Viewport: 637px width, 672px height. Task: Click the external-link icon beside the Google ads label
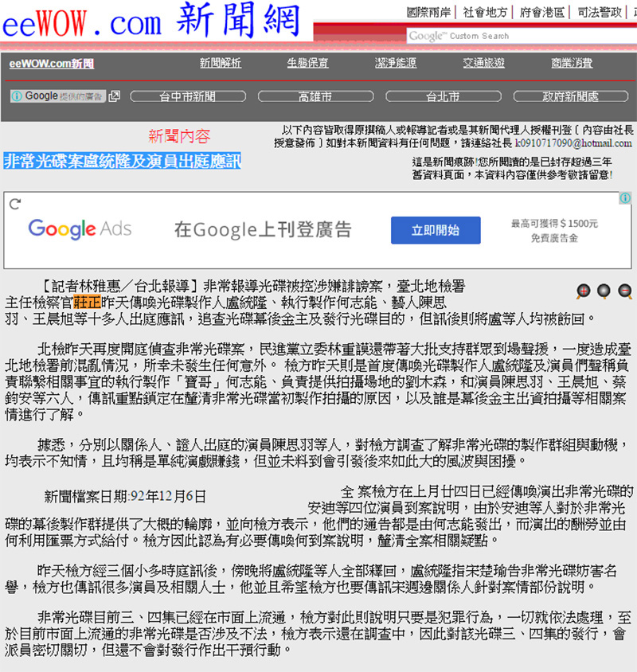pos(115,96)
